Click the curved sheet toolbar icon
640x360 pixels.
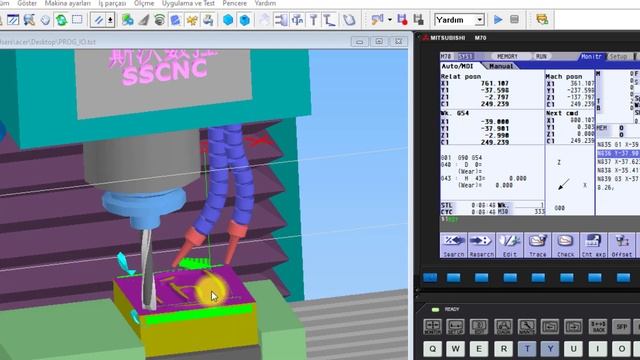(x=349, y=20)
